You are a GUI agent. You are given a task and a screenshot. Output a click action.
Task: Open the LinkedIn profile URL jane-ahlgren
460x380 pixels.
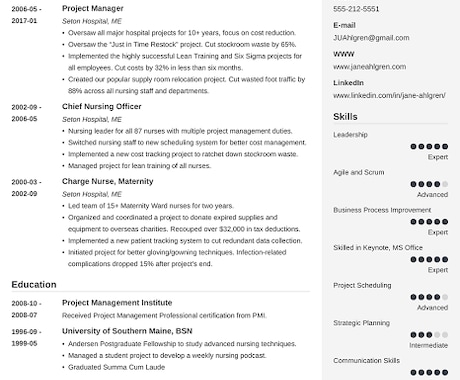click(389, 95)
